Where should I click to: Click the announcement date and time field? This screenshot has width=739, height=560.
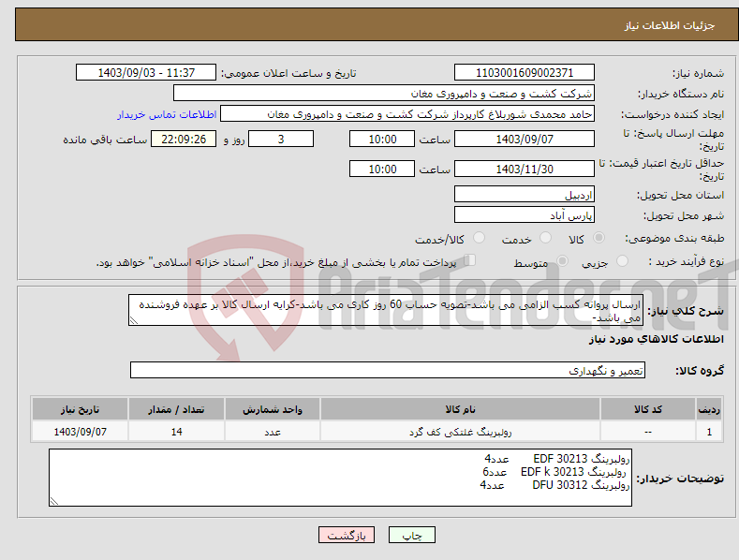(146, 73)
